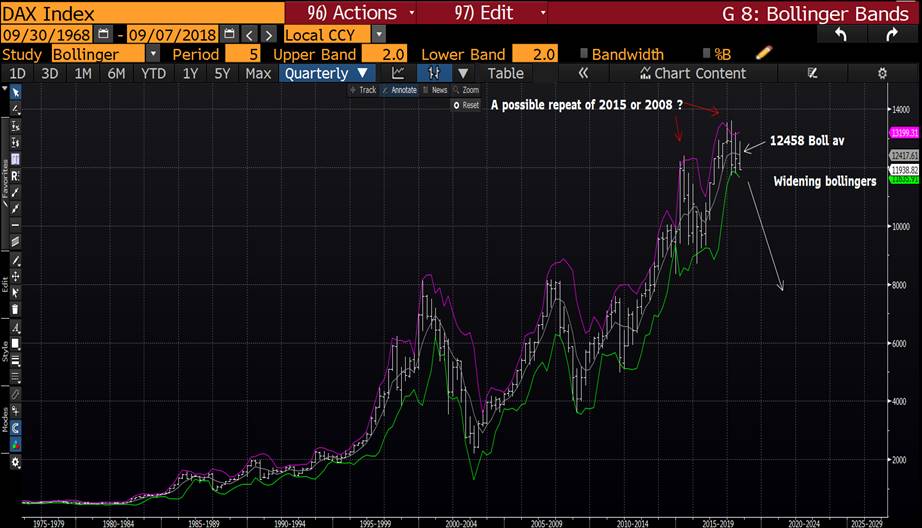Open the Quarterly periodicity dropdown
Image resolution: width=922 pixels, height=528 pixels.
coord(326,73)
